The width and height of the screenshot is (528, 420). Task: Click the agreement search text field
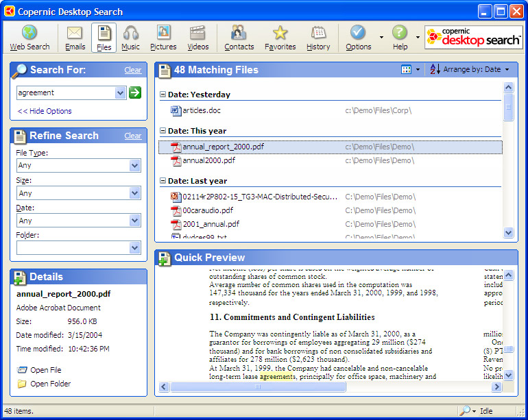click(66, 92)
